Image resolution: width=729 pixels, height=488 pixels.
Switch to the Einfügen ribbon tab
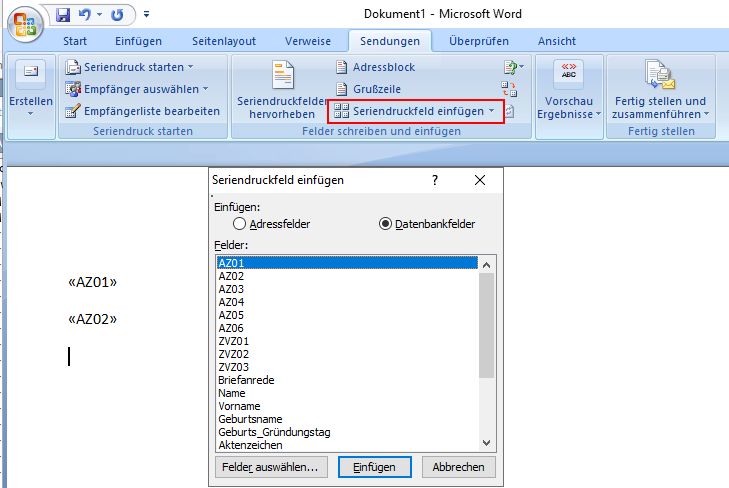(138, 41)
